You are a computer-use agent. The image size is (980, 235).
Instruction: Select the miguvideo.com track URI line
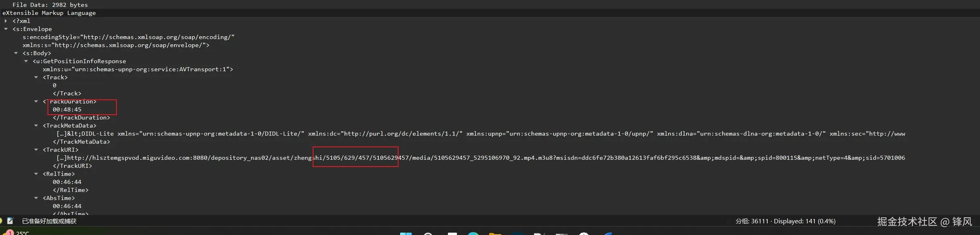(x=481, y=158)
